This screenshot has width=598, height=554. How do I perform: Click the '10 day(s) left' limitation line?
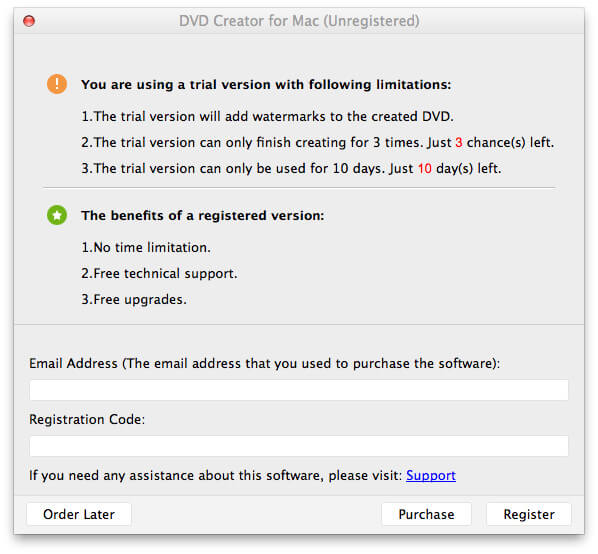click(291, 168)
